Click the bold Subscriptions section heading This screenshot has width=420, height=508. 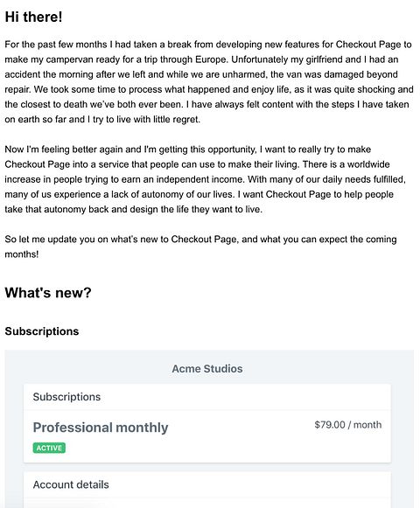point(42,331)
